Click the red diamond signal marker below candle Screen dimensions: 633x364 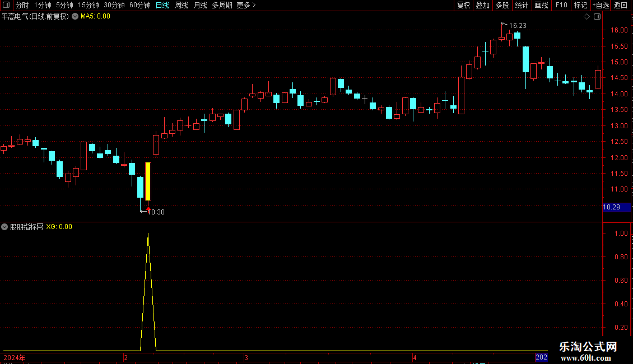pos(148,209)
